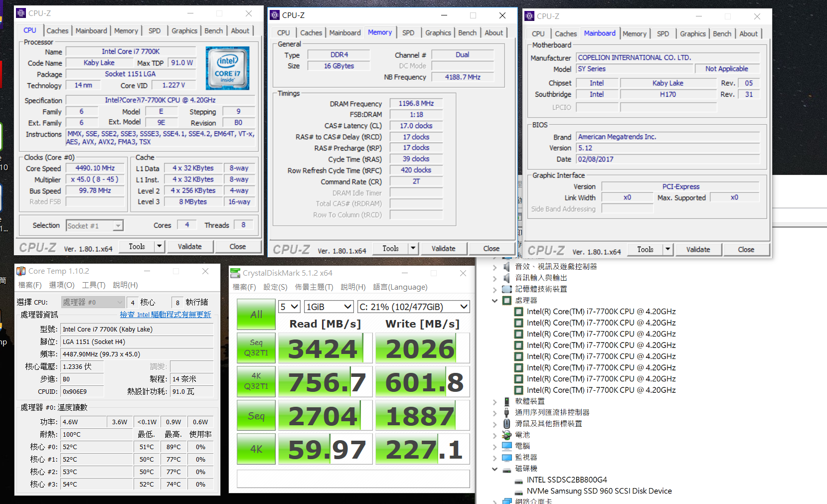Open the drive dropdown C: 21% (102/477GiB)
This screenshot has height=504, width=827.
[414, 307]
